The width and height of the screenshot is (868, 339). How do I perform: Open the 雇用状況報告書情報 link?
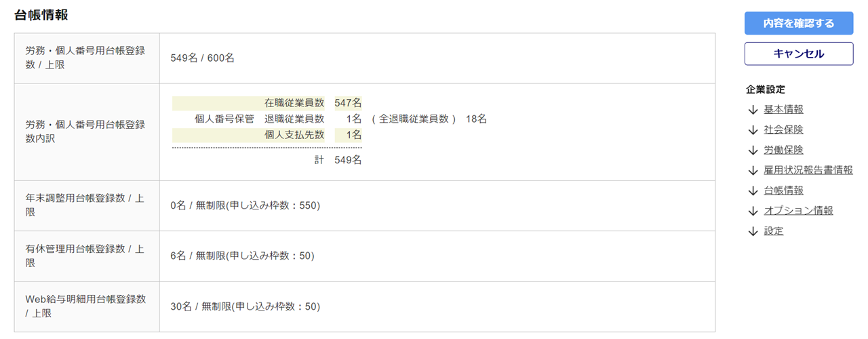[808, 170]
